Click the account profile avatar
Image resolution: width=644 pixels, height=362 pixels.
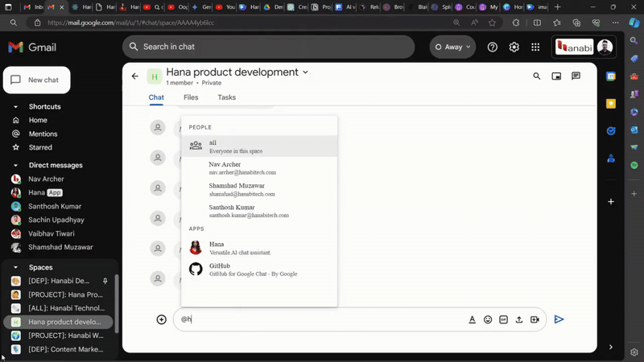click(605, 47)
